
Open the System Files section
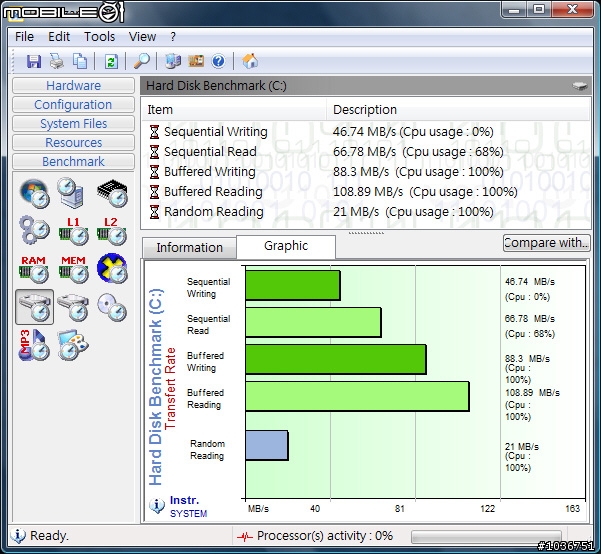point(73,123)
